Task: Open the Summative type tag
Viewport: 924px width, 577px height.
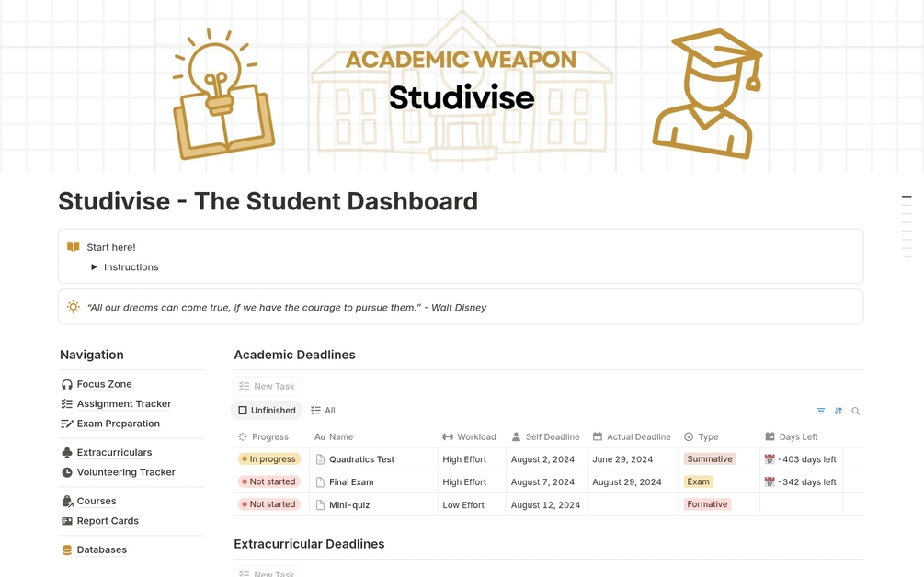Action: coord(710,459)
